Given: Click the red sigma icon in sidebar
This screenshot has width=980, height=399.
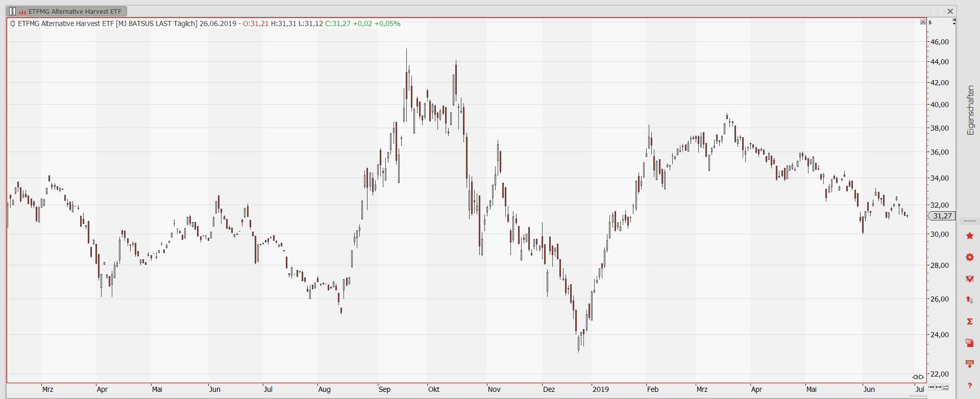Looking at the screenshot, I should coord(969,321).
